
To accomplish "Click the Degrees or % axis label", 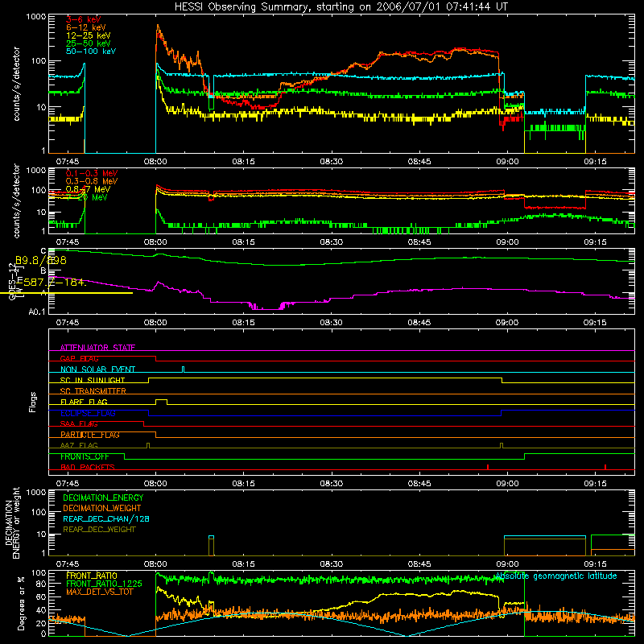I will click(x=21, y=603).
